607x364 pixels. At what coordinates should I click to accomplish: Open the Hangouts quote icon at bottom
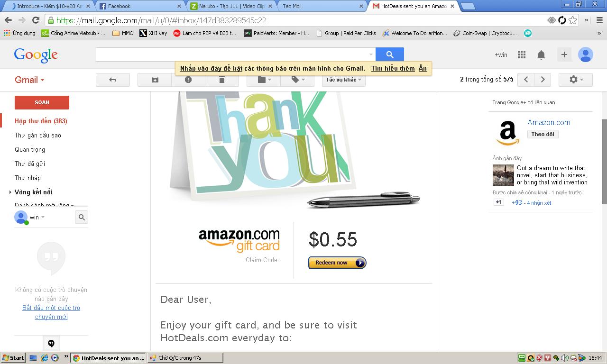pos(51,343)
